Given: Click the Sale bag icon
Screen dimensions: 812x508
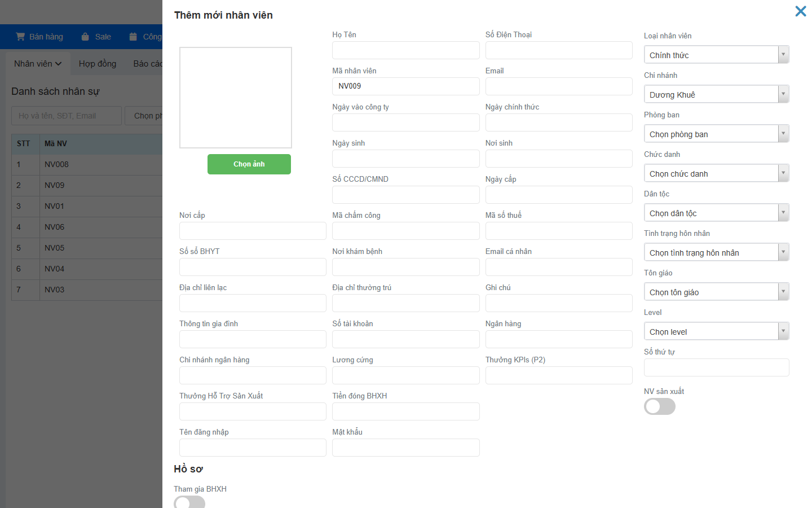Looking at the screenshot, I should point(85,37).
